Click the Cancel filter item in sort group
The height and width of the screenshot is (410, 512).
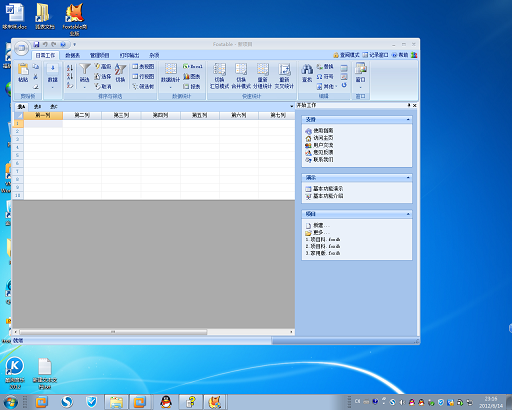pos(103,87)
